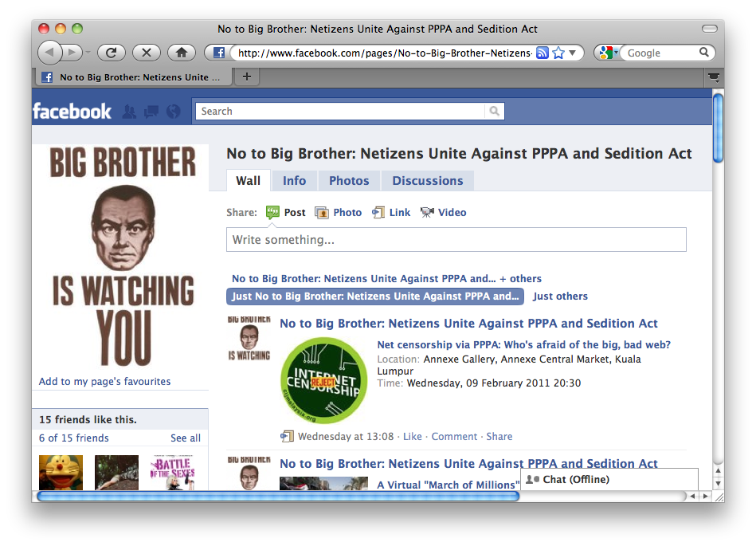Select the 'No to Big Brother' browser tab
Screen dimensions: 756x546
(133, 77)
